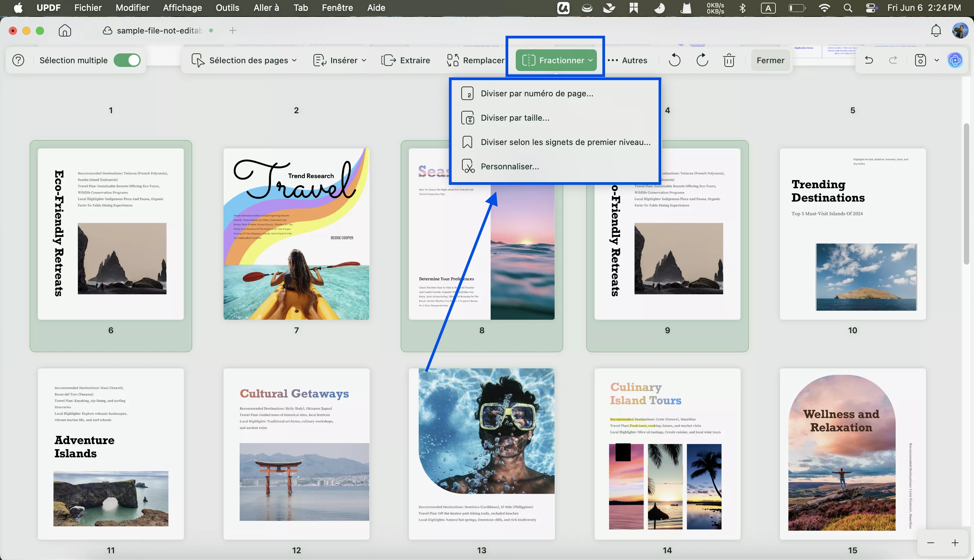Zoom out thumbnails with minus button

(930, 543)
